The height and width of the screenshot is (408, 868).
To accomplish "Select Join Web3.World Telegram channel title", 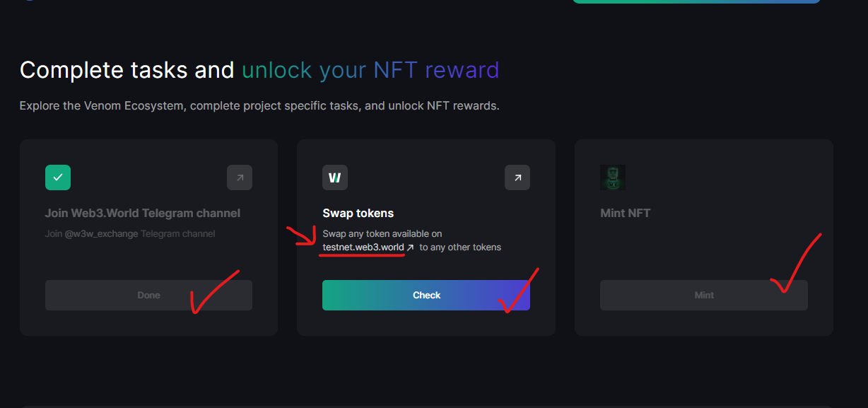I will pyautogui.click(x=143, y=213).
